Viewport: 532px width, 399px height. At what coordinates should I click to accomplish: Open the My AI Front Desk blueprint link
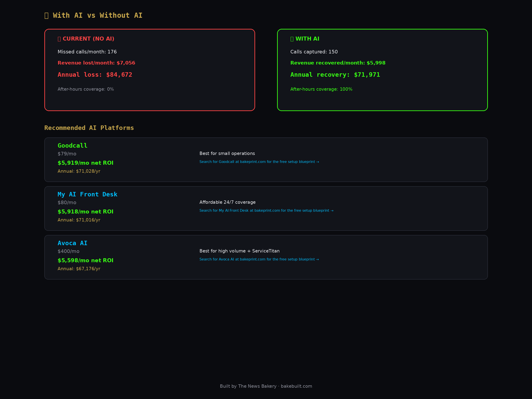point(266,211)
